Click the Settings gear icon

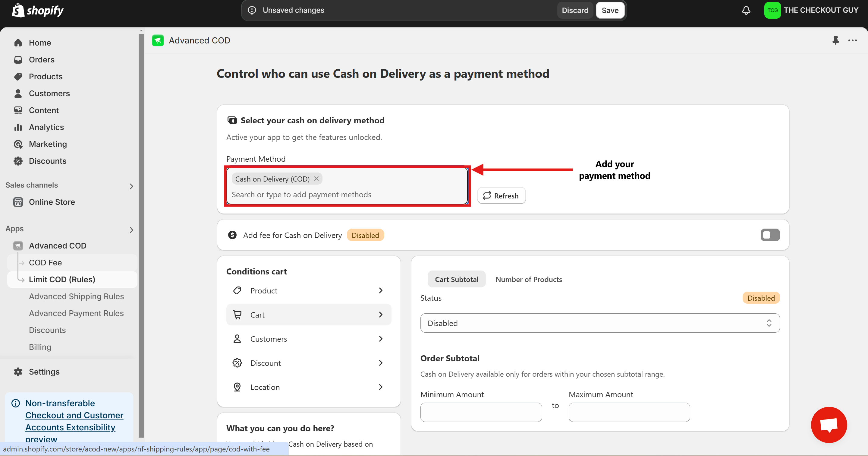pyautogui.click(x=18, y=372)
